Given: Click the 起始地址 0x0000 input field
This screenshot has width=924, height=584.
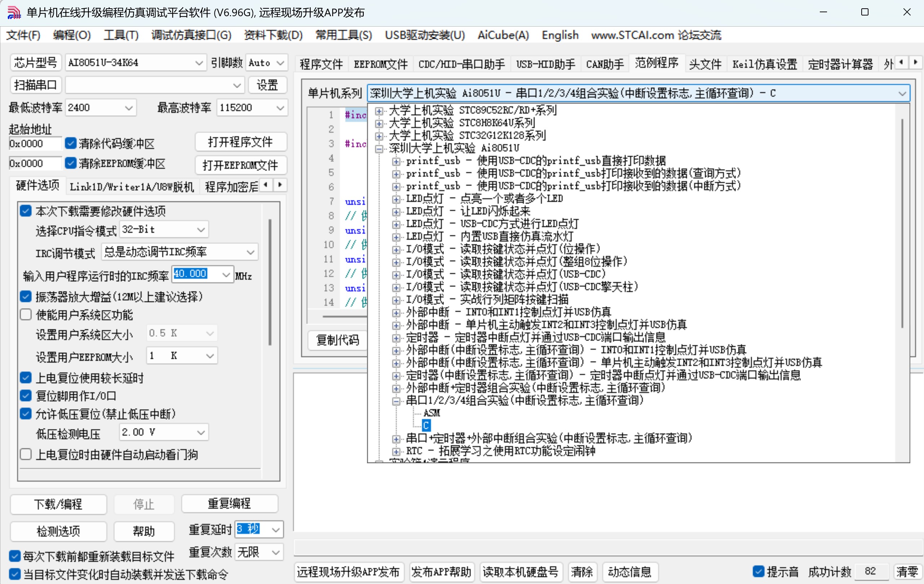Looking at the screenshot, I should pos(34,143).
